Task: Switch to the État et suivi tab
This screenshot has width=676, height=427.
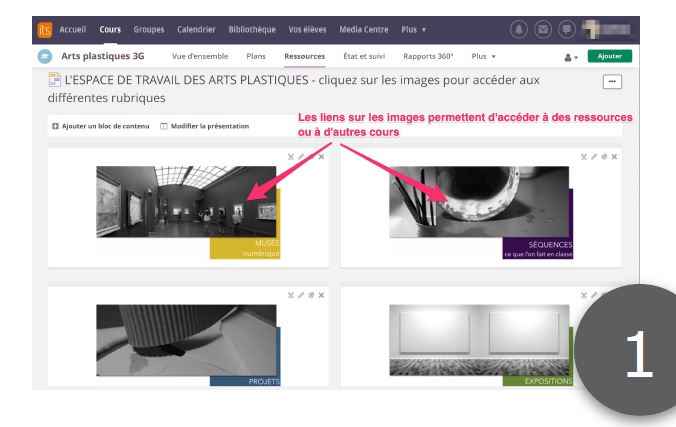Action: pyautogui.click(x=364, y=57)
